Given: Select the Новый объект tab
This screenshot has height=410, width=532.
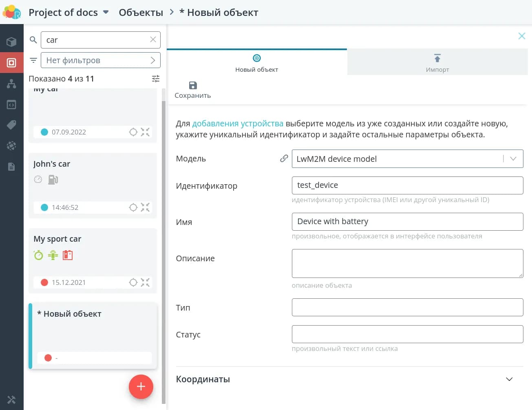Looking at the screenshot, I should coord(256,62).
